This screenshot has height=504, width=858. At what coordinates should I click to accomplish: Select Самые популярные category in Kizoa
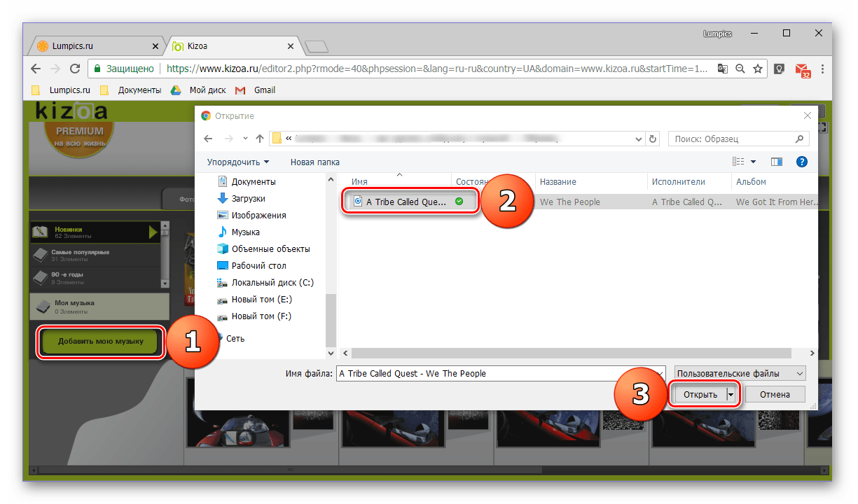95,255
